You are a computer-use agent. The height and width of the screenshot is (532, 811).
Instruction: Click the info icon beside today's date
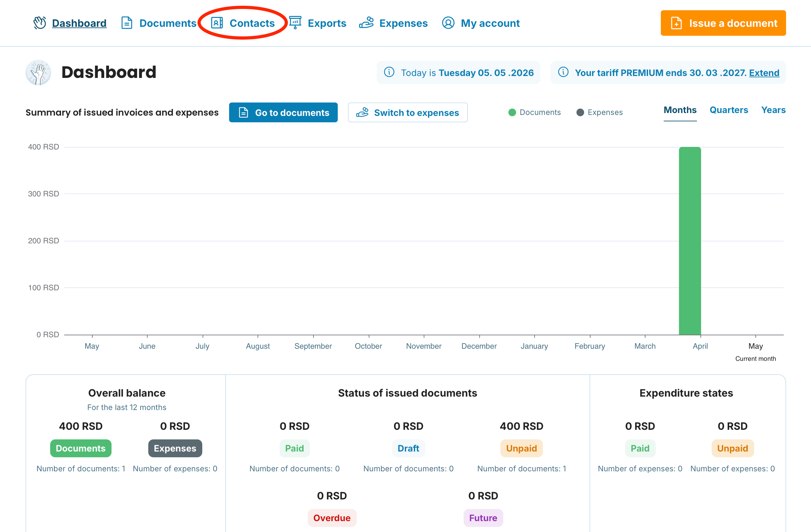[389, 72]
